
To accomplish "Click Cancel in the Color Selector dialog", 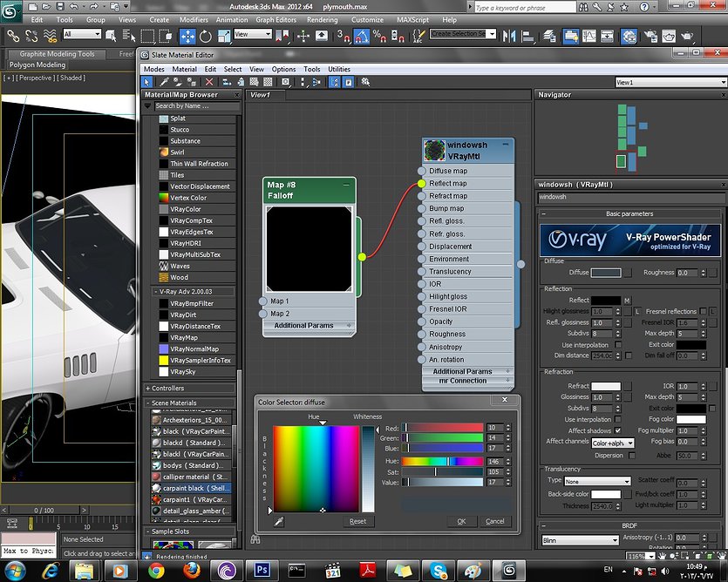I will [x=494, y=521].
